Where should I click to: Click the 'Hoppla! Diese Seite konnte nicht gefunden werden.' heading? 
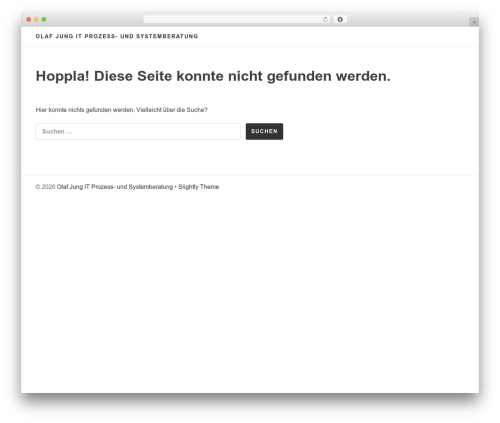pos(213,76)
